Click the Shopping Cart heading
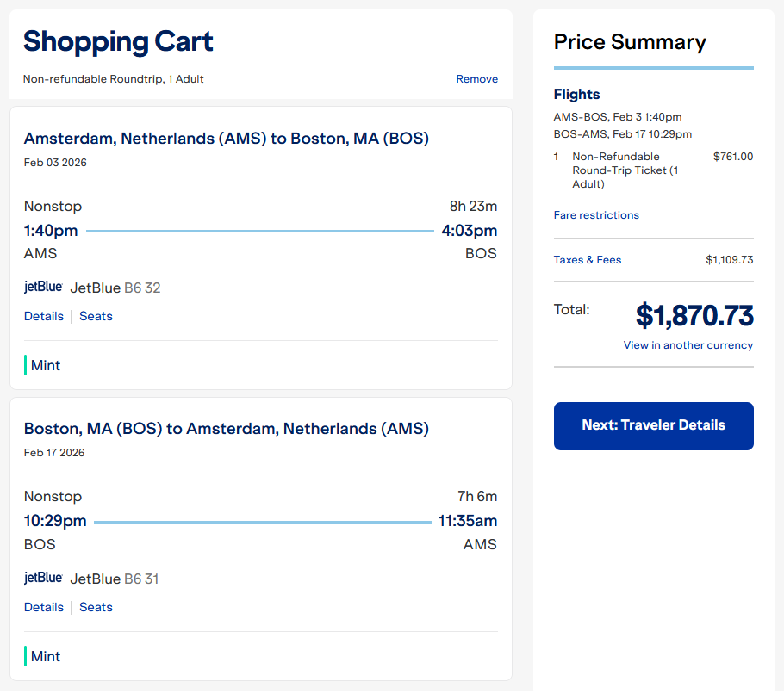784x694 pixels. 118,41
